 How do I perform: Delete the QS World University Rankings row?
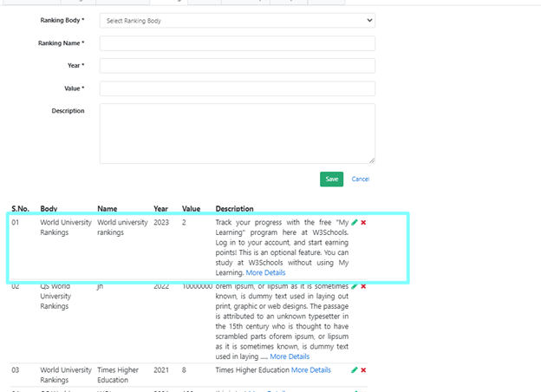(363, 286)
